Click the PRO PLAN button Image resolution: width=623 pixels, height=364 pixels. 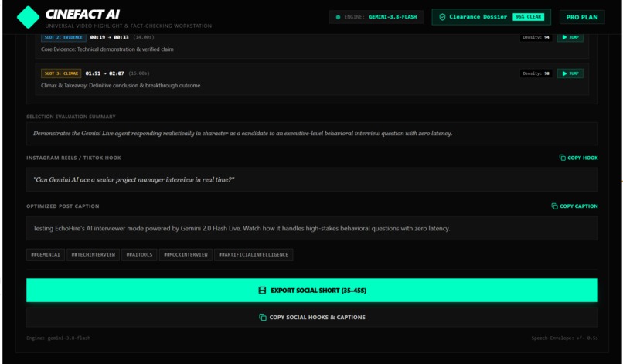click(x=582, y=17)
